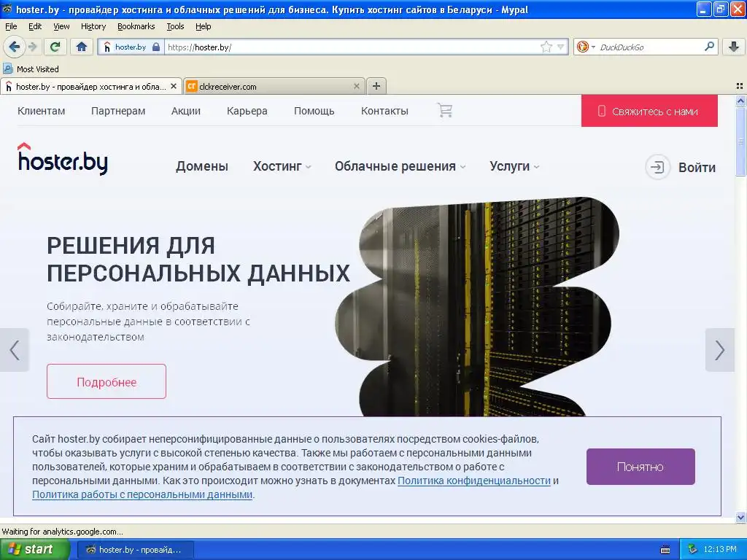Open the History menu
Viewport: 747px width, 560px height.
coord(93,26)
